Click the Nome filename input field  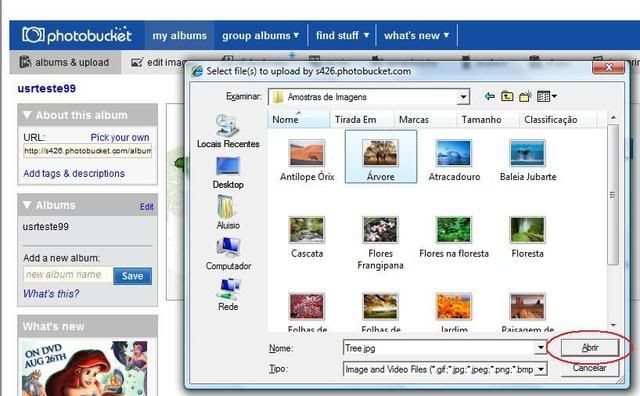coord(439,348)
